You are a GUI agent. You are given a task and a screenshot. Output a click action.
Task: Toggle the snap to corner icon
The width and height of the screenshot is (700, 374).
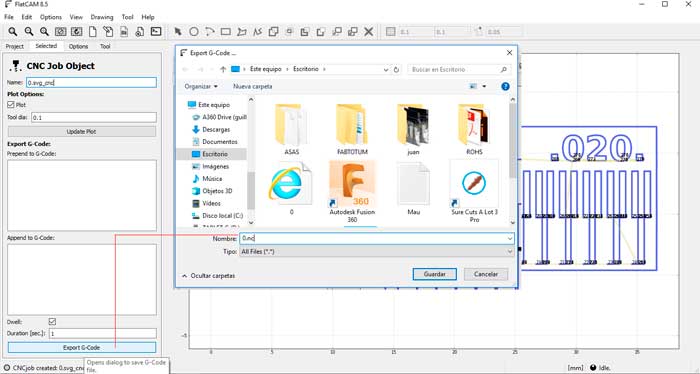tap(479, 32)
